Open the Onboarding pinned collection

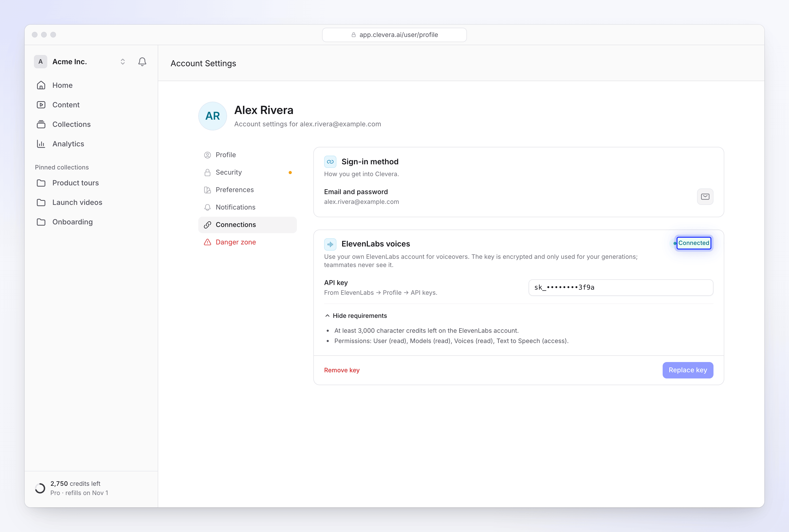click(91, 222)
